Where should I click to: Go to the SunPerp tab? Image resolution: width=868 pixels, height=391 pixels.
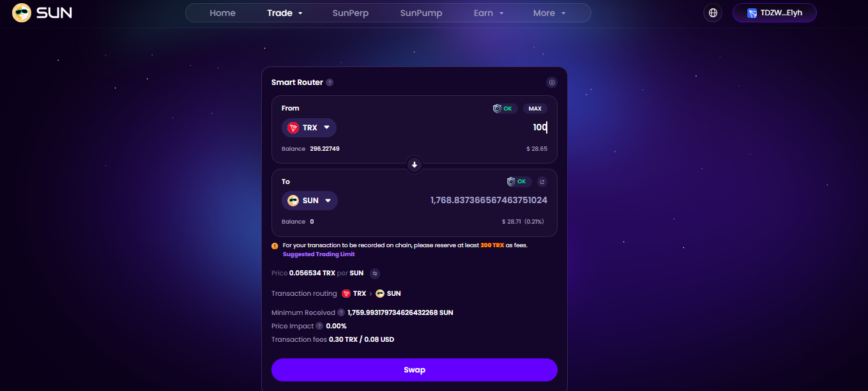[x=351, y=13]
